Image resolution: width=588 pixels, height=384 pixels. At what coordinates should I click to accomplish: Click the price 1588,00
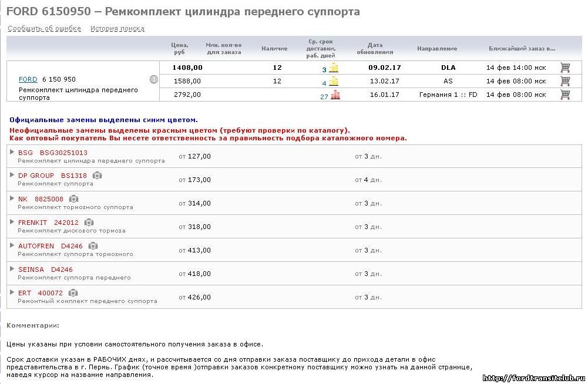click(x=187, y=81)
